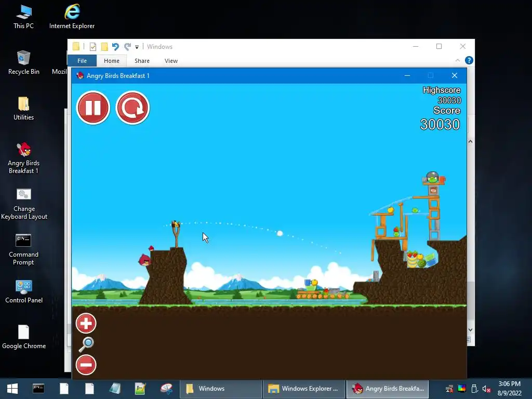Click the muted speaker tray icon
Screen dimensions: 532x399
[x=486, y=389]
